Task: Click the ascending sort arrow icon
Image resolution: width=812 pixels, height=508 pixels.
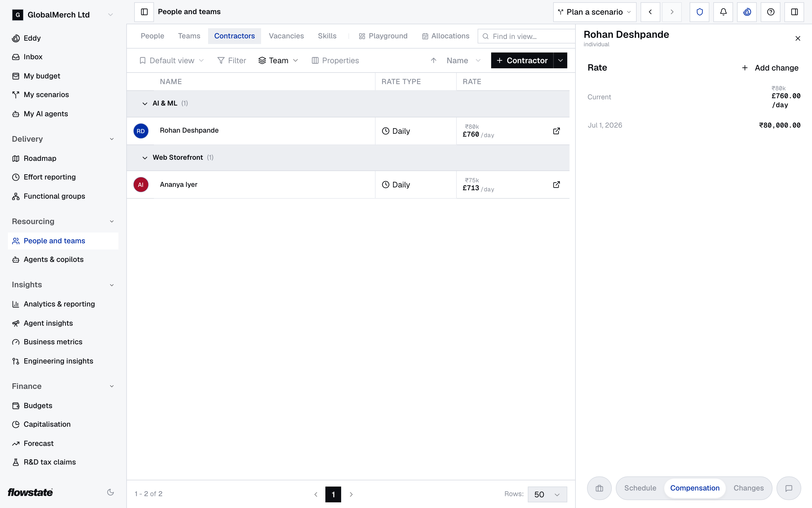Action: [x=434, y=60]
